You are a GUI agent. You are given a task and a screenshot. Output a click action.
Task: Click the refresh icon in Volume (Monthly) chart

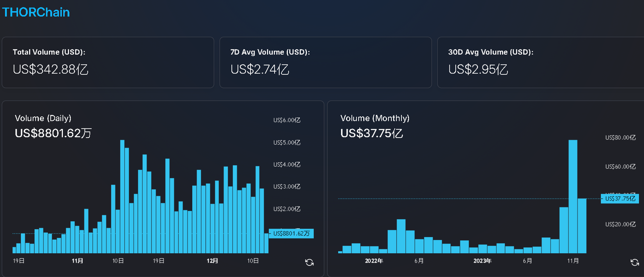(635, 262)
